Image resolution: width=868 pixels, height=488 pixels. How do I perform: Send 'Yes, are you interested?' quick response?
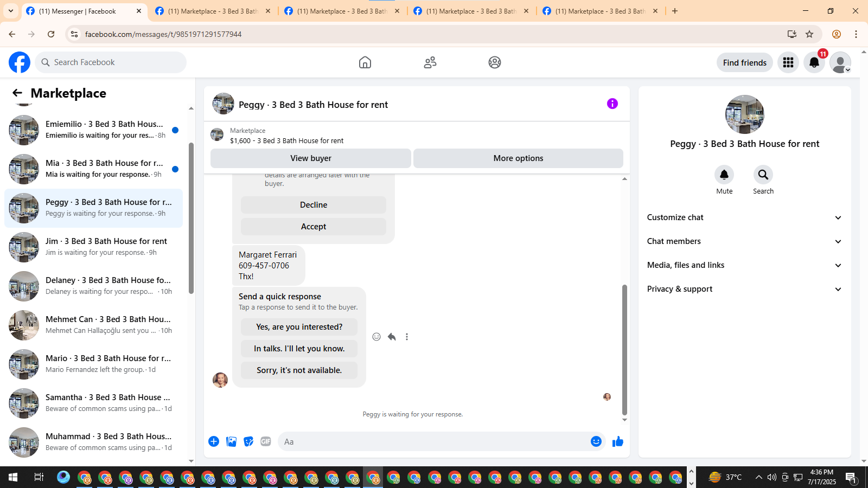pyautogui.click(x=299, y=327)
